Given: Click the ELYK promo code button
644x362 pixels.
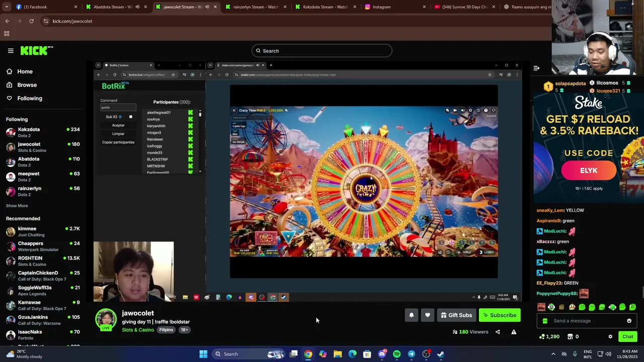Looking at the screenshot, I should [x=589, y=170].
